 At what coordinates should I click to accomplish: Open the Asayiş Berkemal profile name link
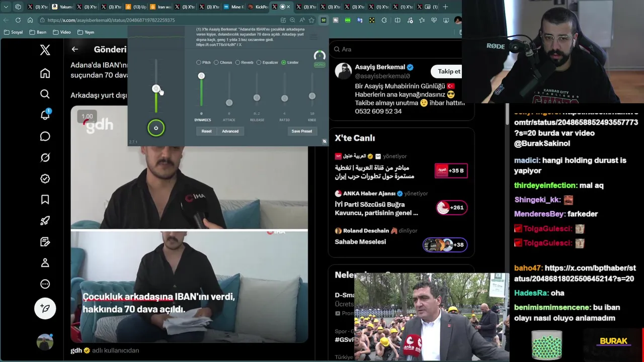tap(380, 67)
